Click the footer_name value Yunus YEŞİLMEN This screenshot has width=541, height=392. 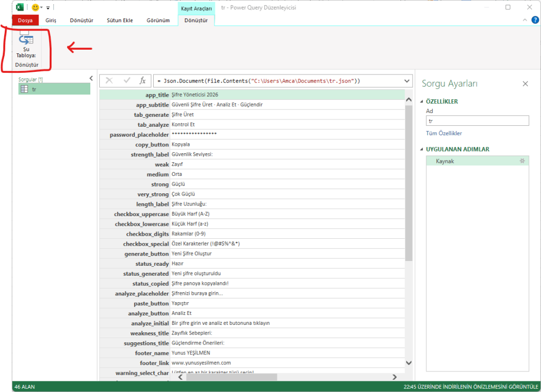pyautogui.click(x=191, y=353)
